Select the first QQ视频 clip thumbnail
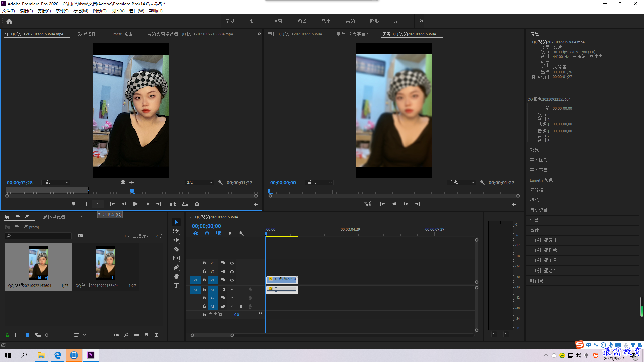This screenshot has width=644, height=362. (x=38, y=263)
